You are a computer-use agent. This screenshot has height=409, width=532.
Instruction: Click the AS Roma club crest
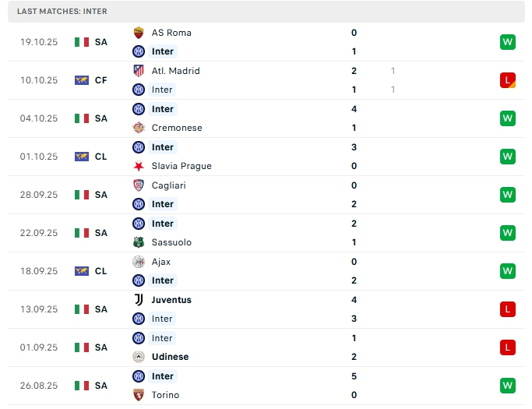pos(139,33)
